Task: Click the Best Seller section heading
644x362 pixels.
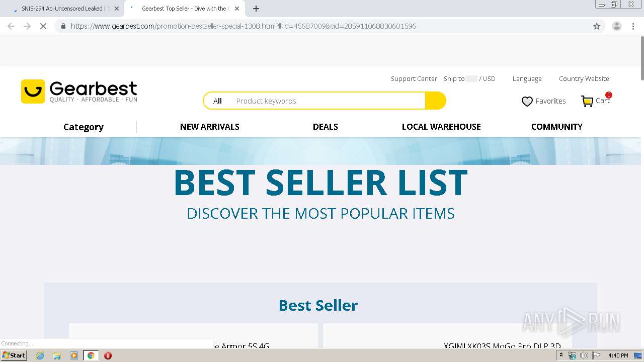Action: click(318, 305)
